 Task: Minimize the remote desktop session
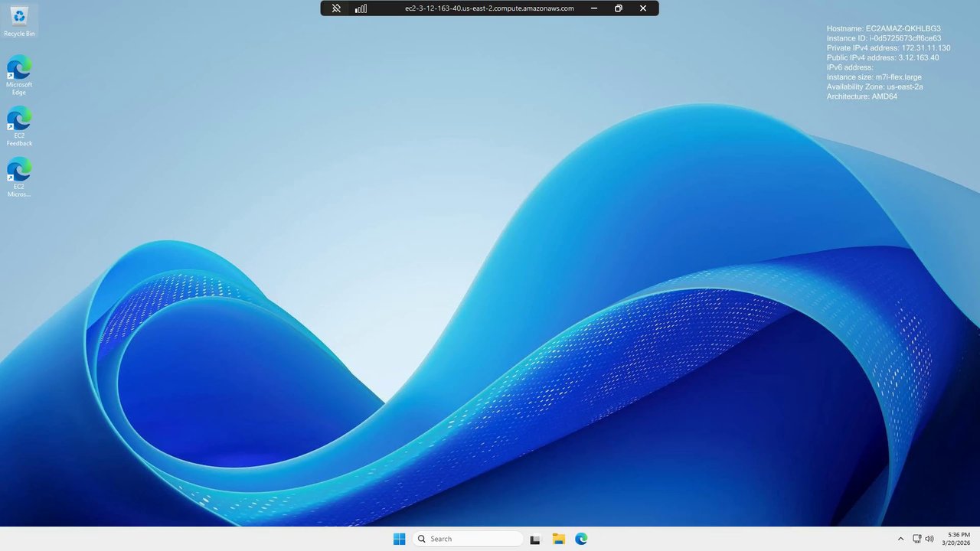coord(594,8)
